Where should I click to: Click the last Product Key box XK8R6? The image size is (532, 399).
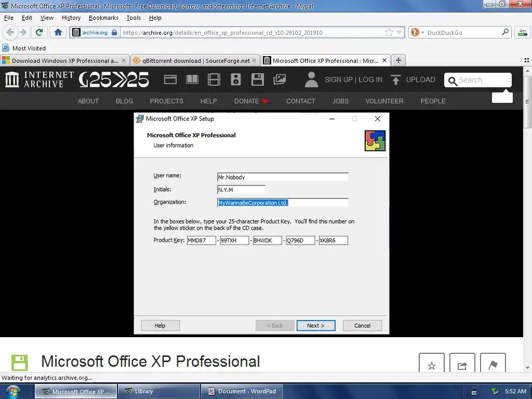[333, 240]
